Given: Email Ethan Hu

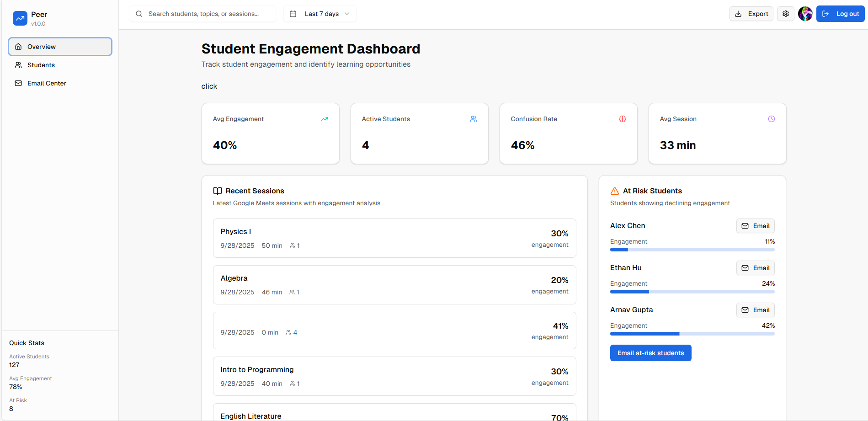Looking at the screenshot, I should pyautogui.click(x=756, y=268).
